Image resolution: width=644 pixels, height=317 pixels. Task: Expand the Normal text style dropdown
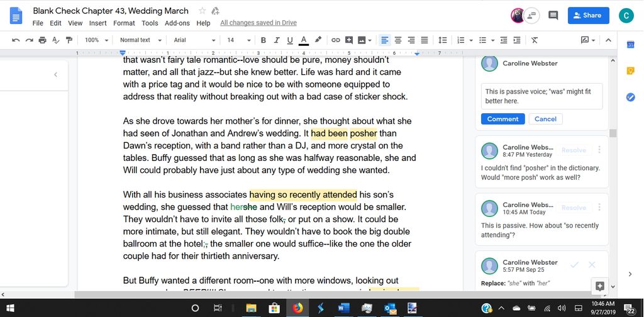140,40
